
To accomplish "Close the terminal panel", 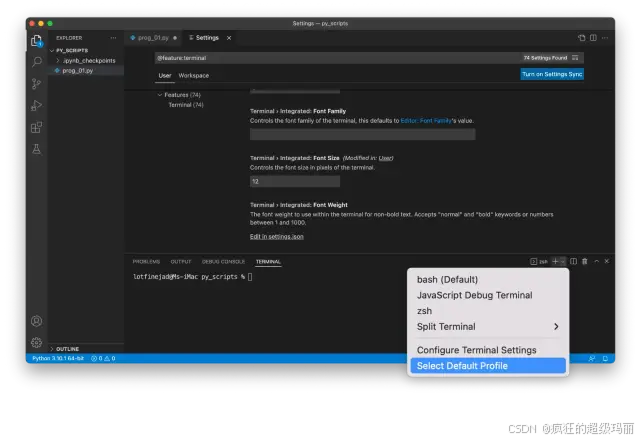I will 607,261.
